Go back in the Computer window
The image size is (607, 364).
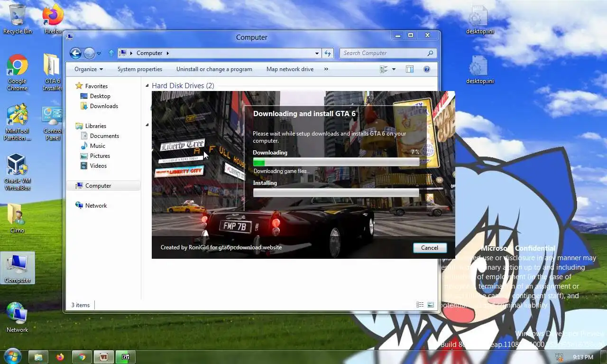point(75,53)
